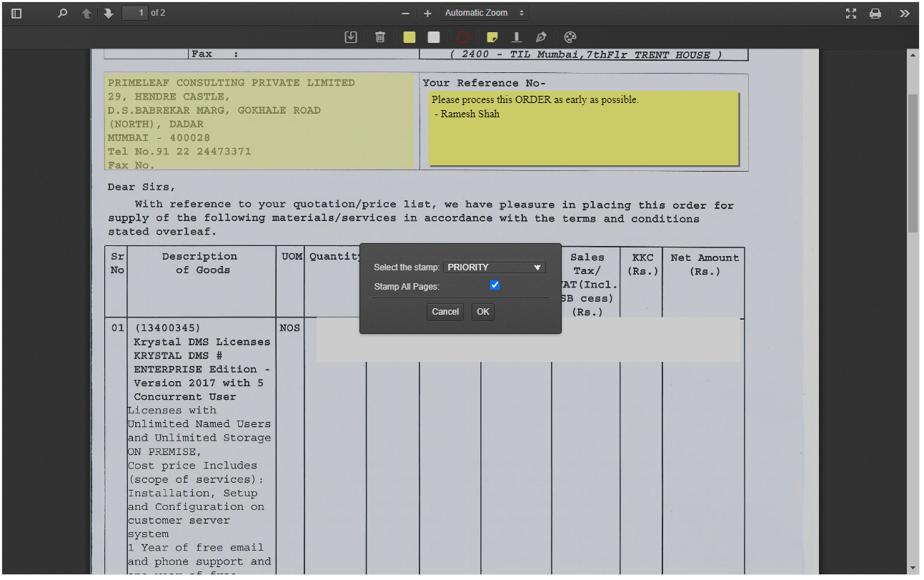Click the 'Description of Goods' column header
This screenshot has width=924, height=580.
point(199,263)
